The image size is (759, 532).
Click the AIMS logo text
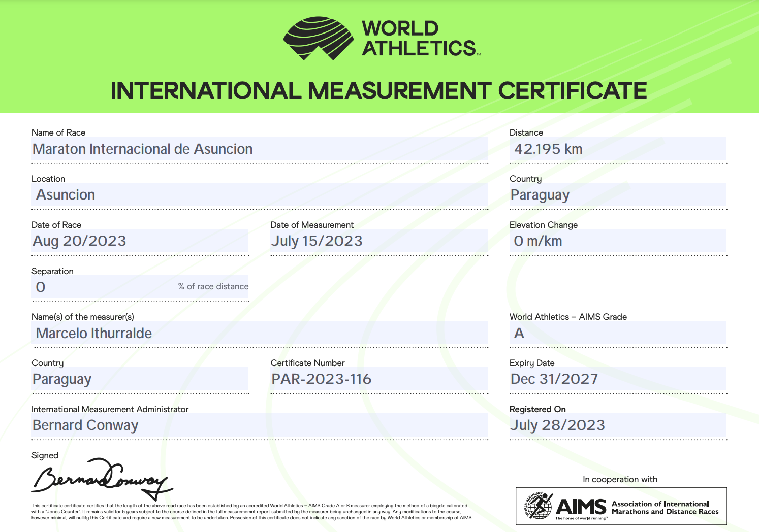(581, 507)
